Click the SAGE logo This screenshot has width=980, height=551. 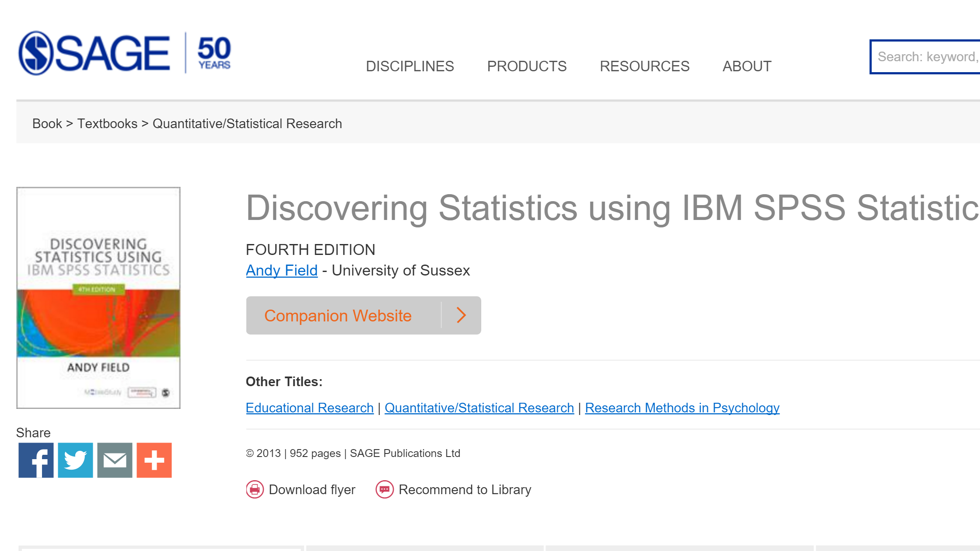[94, 53]
